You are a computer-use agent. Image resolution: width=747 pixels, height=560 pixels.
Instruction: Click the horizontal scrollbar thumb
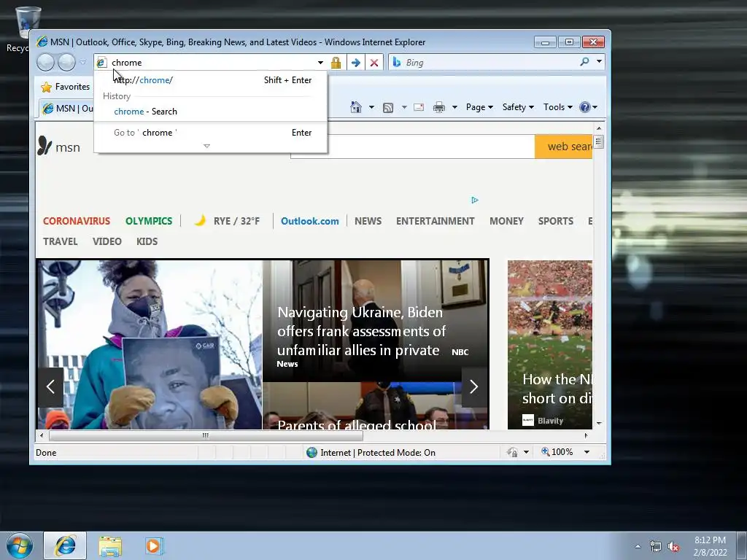[x=206, y=435]
